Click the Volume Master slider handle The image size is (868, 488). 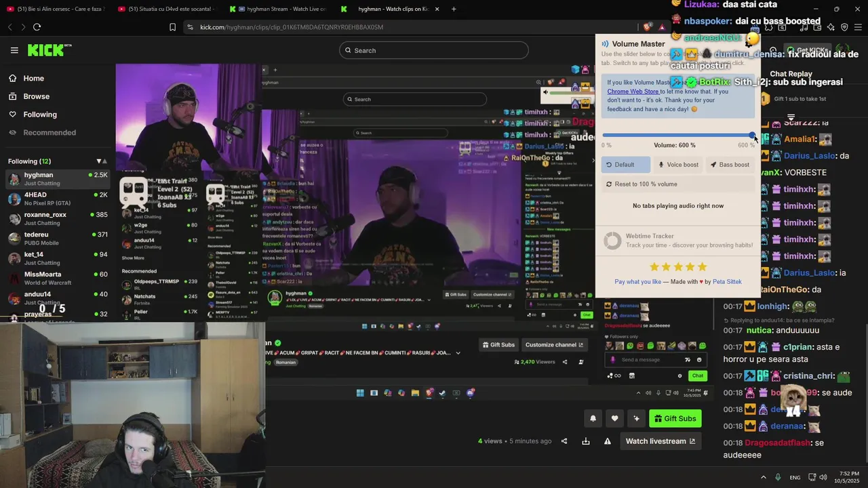[752, 136]
